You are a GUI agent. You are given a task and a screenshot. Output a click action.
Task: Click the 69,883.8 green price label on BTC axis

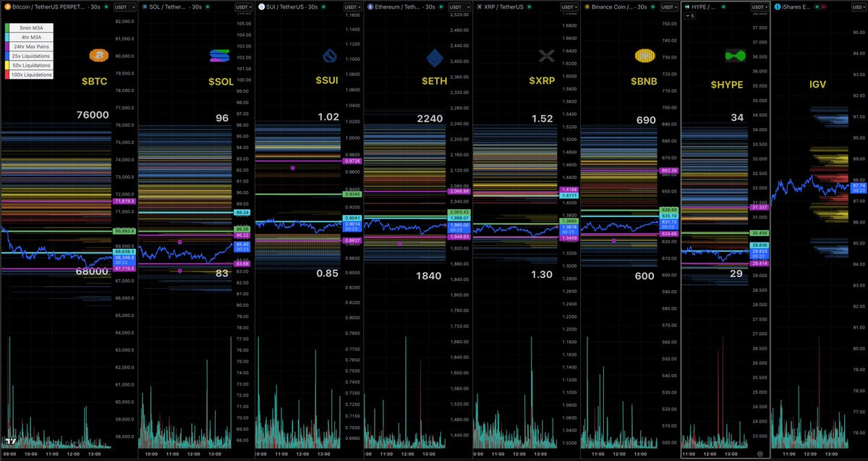[x=124, y=231]
